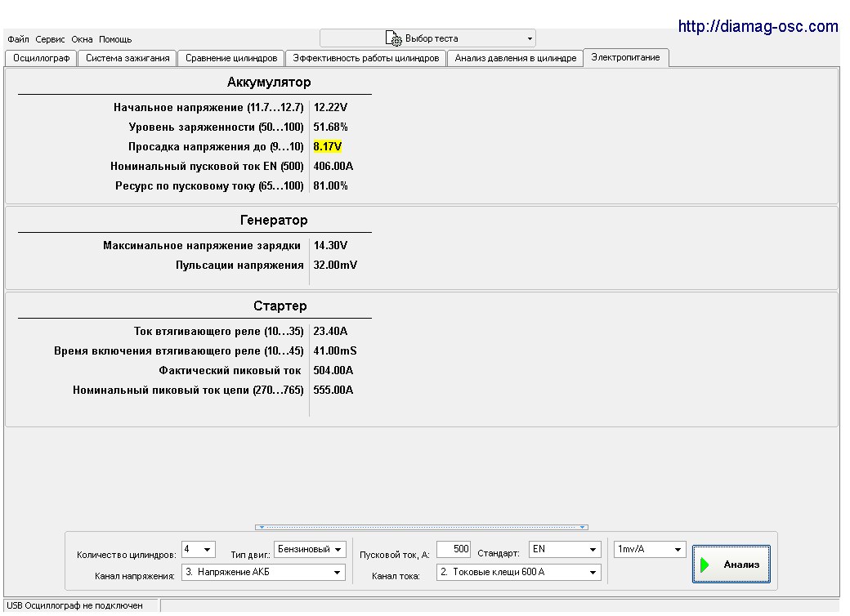Click the highlighted 8.17V voltage sag value

(328, 147)
